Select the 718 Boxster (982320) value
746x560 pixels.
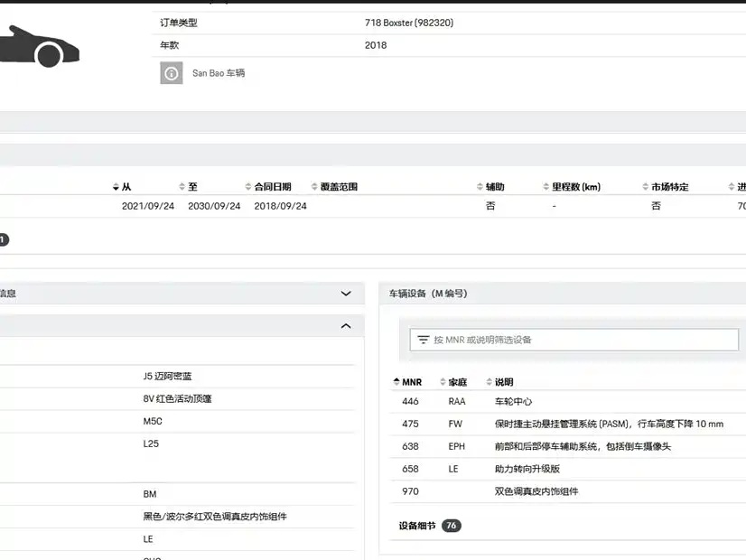[x=409, y=23]
